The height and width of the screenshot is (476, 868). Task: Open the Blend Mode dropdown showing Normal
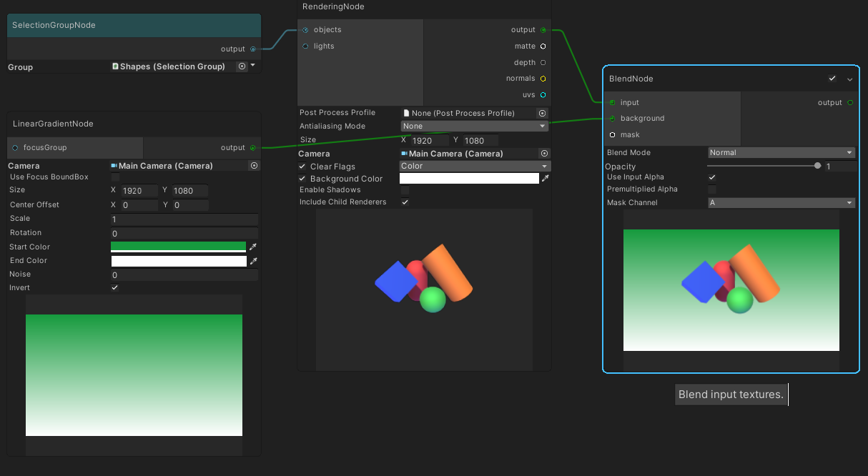781,152
